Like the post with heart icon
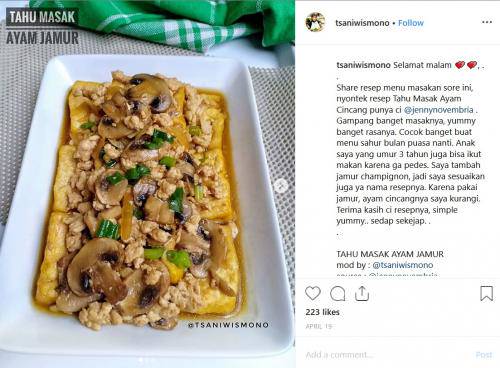500x368 pixels. coord(313,293)
